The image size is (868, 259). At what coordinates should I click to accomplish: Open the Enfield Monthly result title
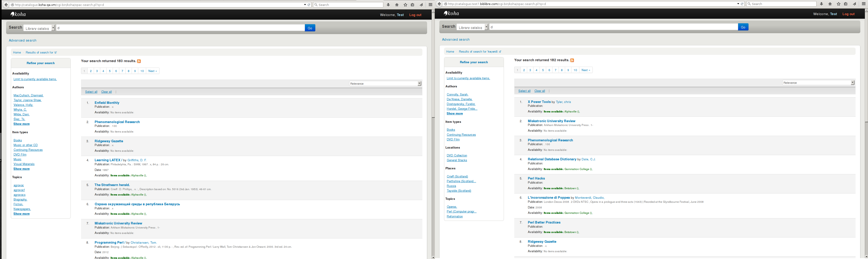107,103
